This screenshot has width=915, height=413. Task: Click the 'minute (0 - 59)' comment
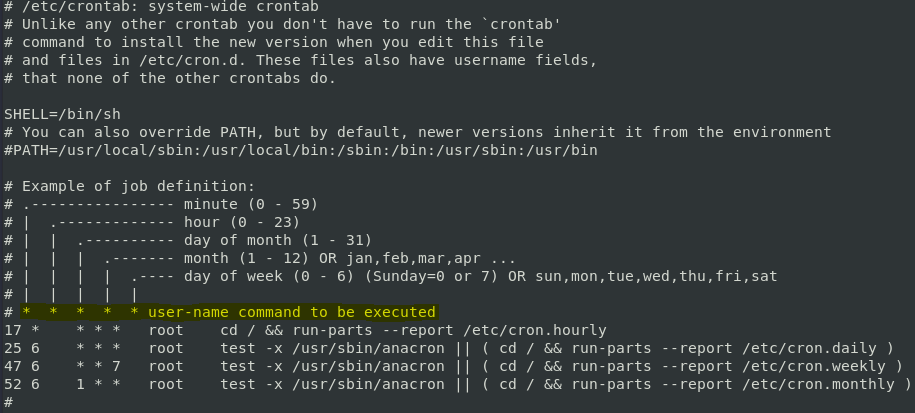click(x=251, y=204)
